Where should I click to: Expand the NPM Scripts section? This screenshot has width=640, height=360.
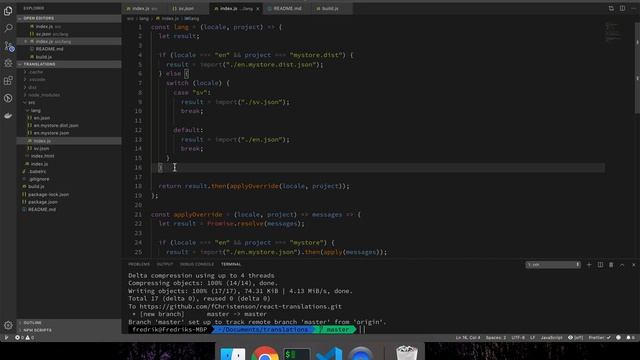point(69,330)
